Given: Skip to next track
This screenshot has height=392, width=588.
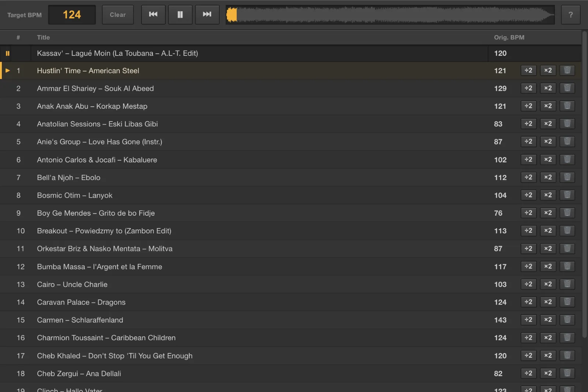Looking at the screenshot, I should click(x=207, y=15).
